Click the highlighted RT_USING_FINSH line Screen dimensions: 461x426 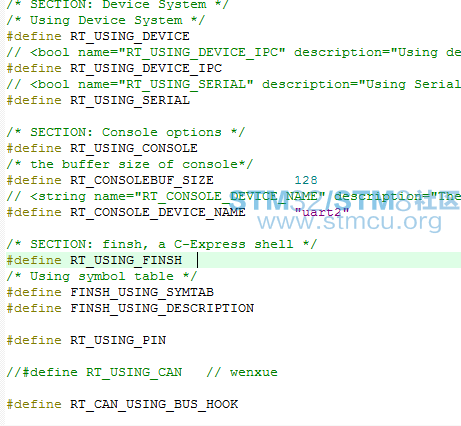[233, 260]
